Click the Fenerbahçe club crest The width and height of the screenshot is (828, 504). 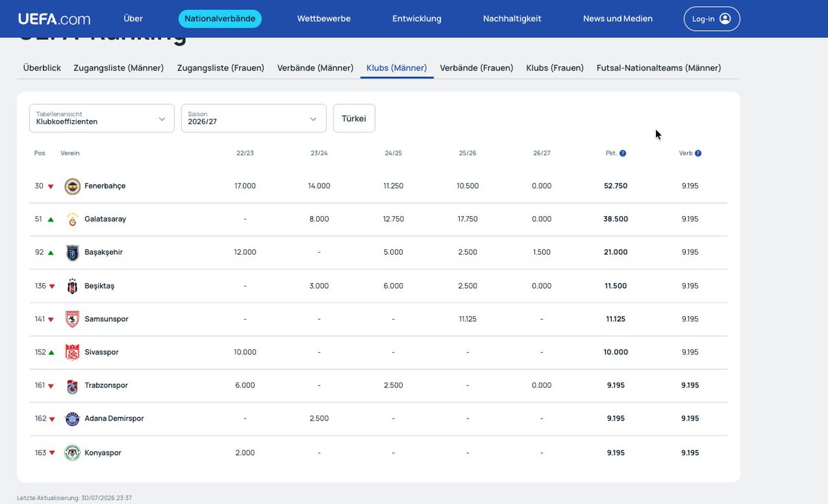click(73, 186)
